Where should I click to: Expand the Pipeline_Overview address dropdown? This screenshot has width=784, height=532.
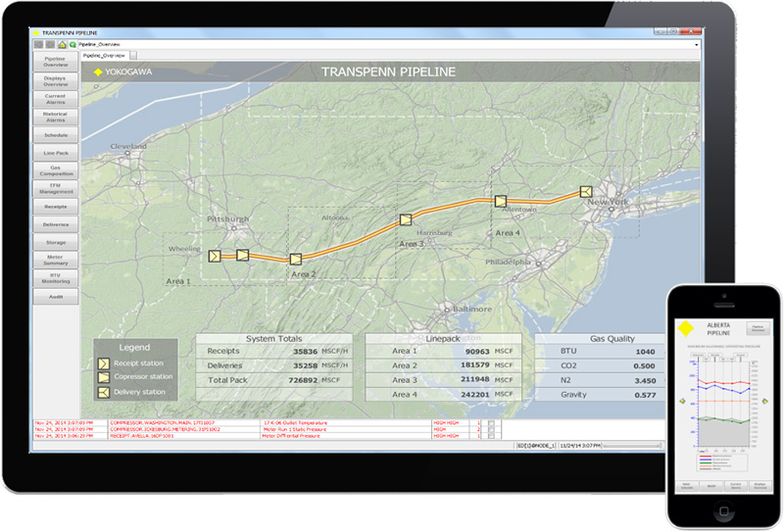pyautogui.click(x=697, y=44)
